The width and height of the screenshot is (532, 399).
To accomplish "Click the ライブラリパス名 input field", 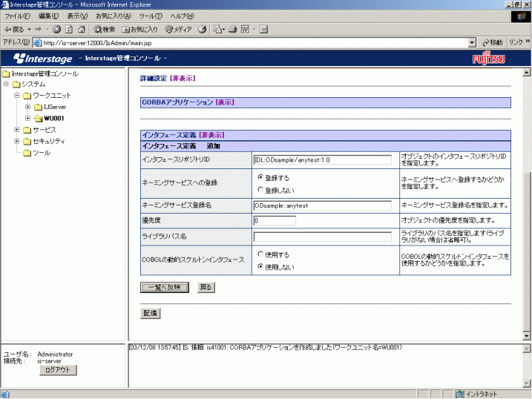I will coord(322,237).
